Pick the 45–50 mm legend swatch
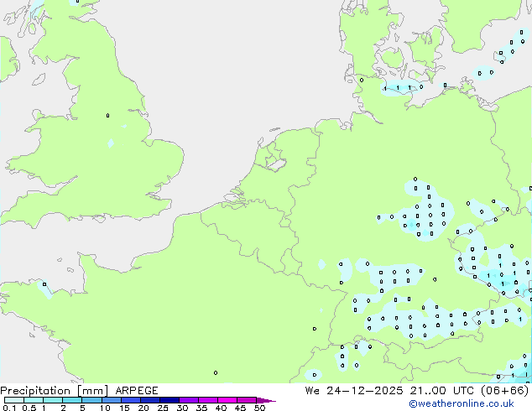The image size is (532, 411). (x=247, y=400)
